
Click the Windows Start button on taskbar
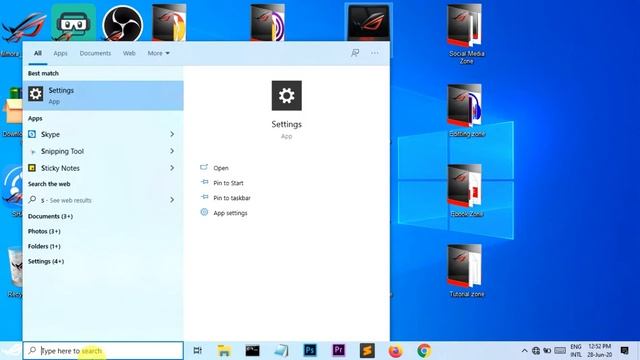11,351
